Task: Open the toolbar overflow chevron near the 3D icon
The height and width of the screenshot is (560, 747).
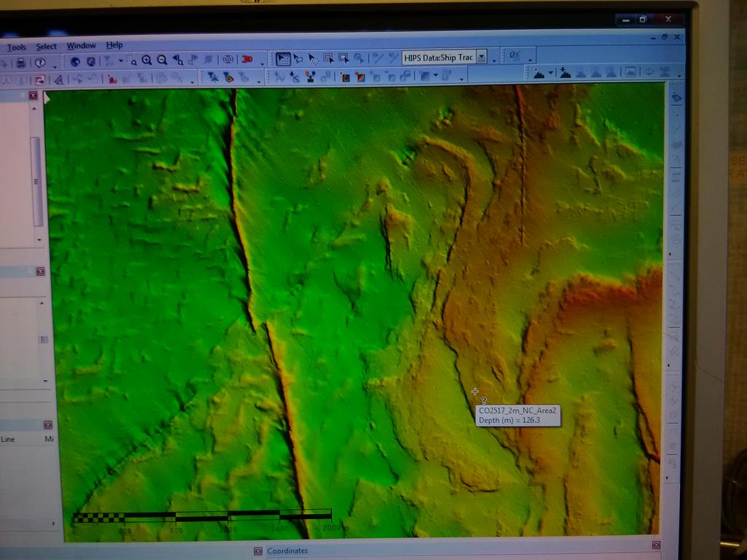Action: 260,64
